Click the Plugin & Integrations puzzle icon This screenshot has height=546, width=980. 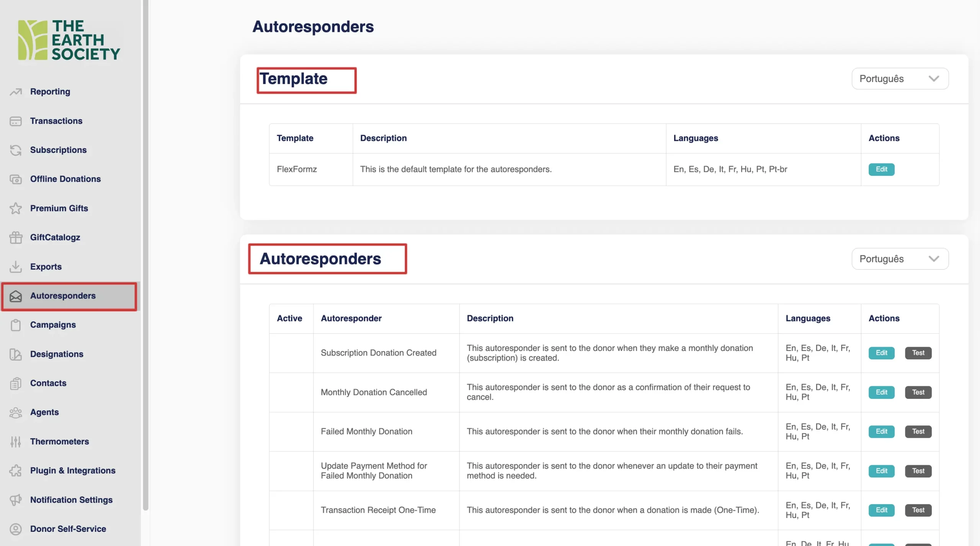16,471
